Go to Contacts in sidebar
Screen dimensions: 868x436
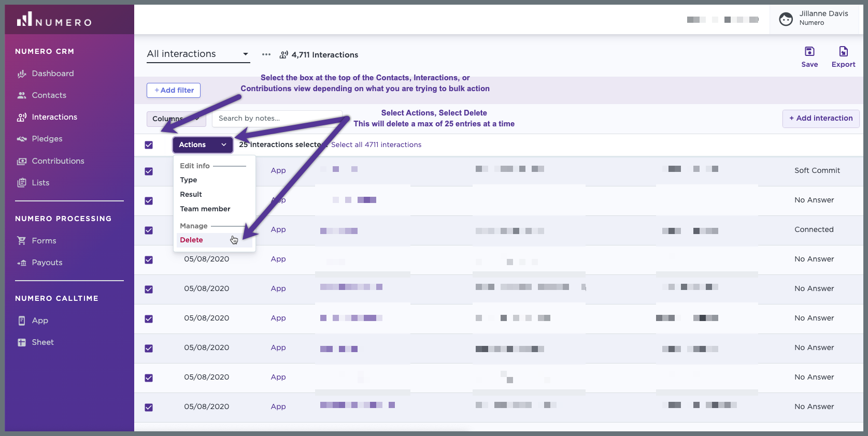(41, 95)
